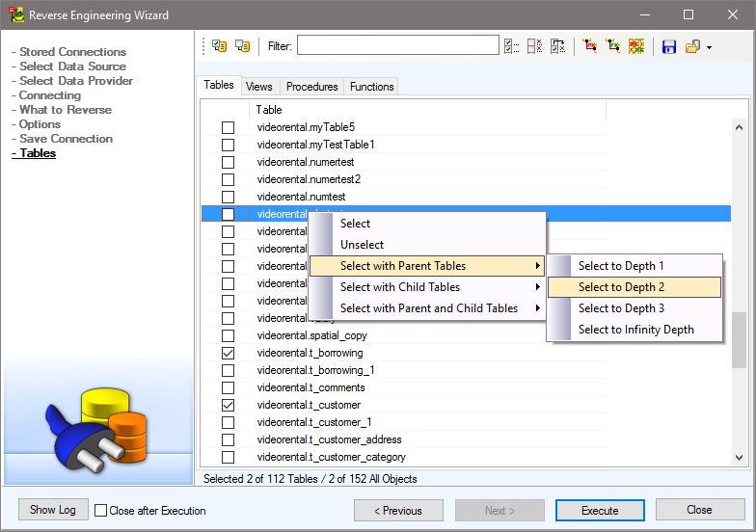
Task: Click the select all icon with green checkmarks
Action: pyautogui.click(x=512, y=46)
